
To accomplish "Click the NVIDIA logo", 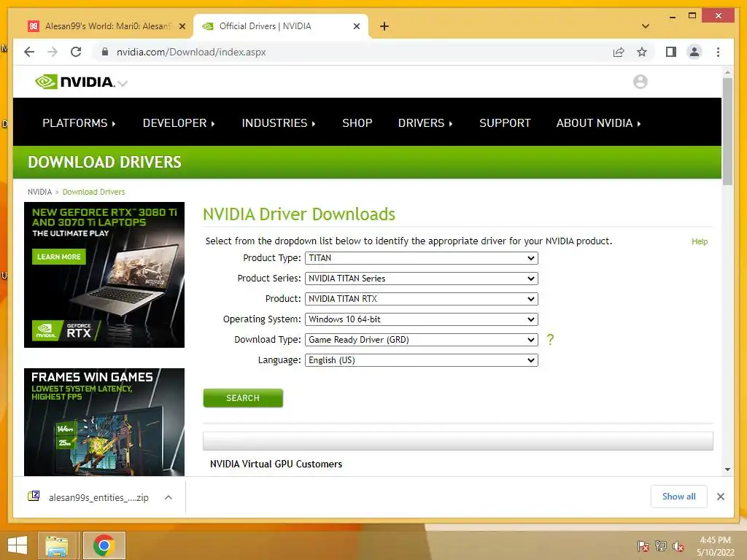I will [x=76, y=82].
